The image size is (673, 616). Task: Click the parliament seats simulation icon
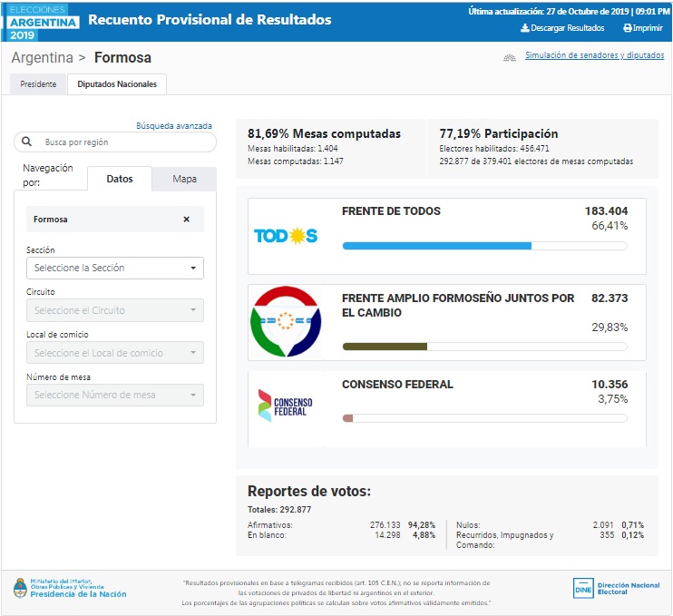[510, 57]
